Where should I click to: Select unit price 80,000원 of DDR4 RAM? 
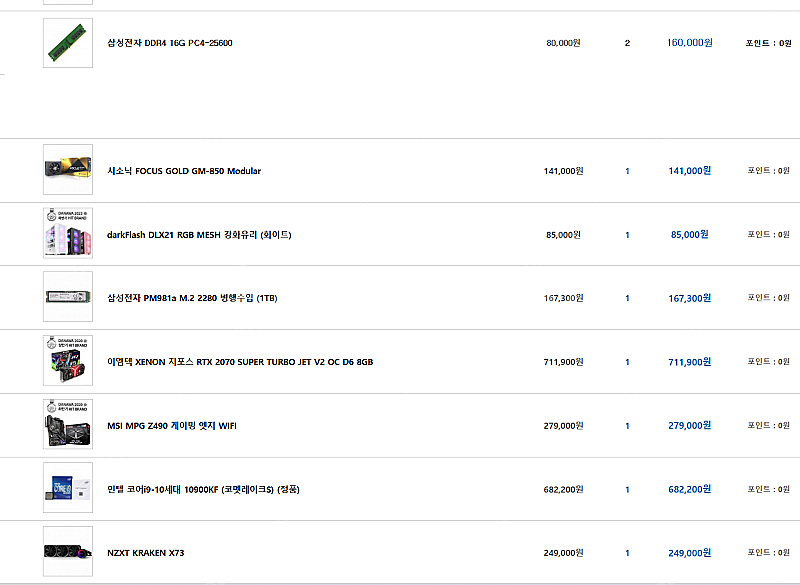click(563, 43)
